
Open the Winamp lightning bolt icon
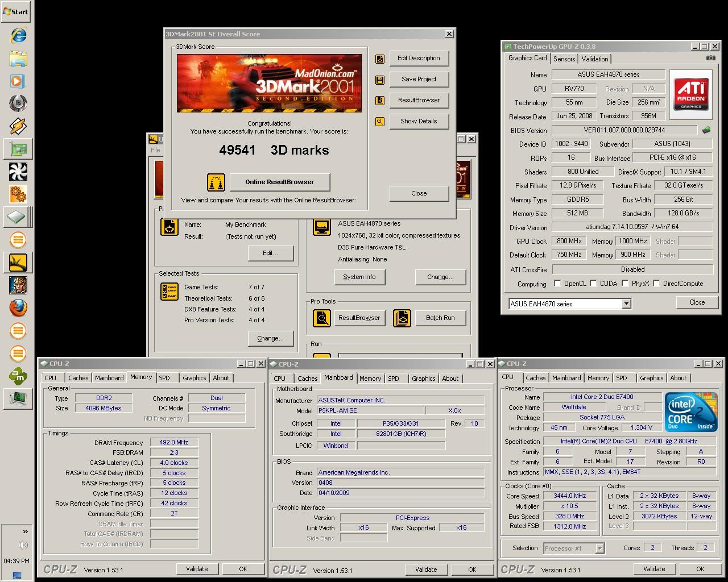pos(18,126)
